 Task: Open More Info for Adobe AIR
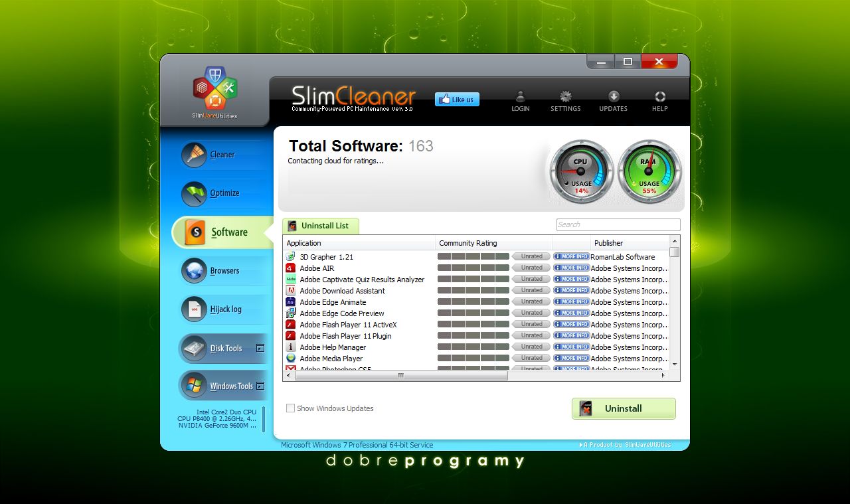coord(572,268)
